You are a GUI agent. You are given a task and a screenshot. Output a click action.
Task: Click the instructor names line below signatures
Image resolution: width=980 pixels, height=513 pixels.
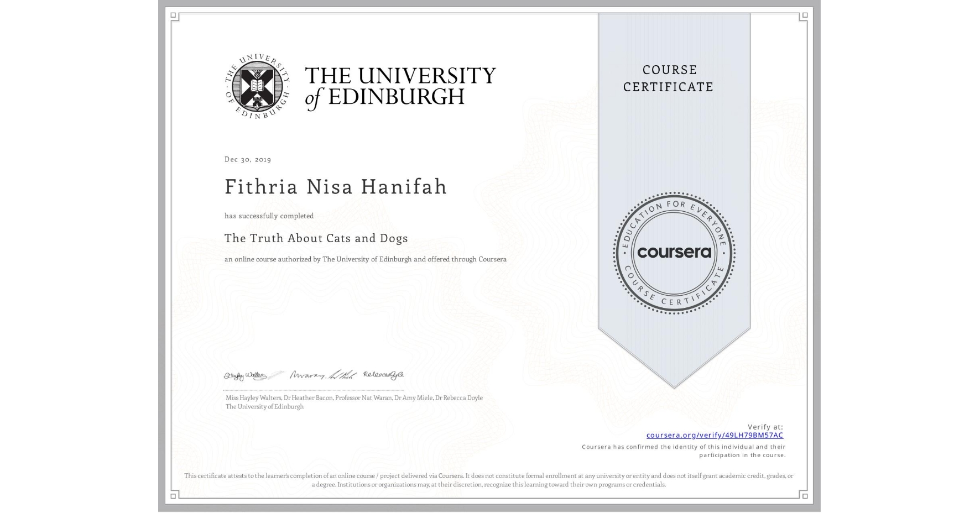tap(354, 397)
